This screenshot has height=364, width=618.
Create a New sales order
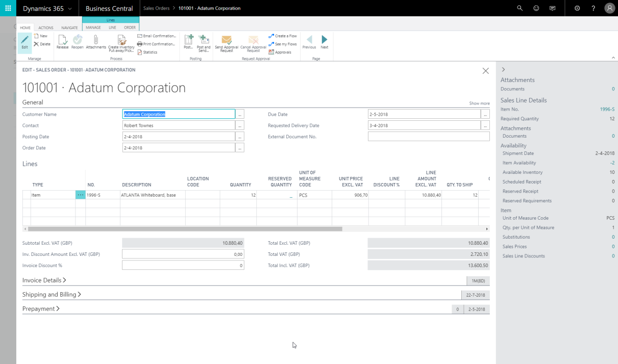point(41,36)
